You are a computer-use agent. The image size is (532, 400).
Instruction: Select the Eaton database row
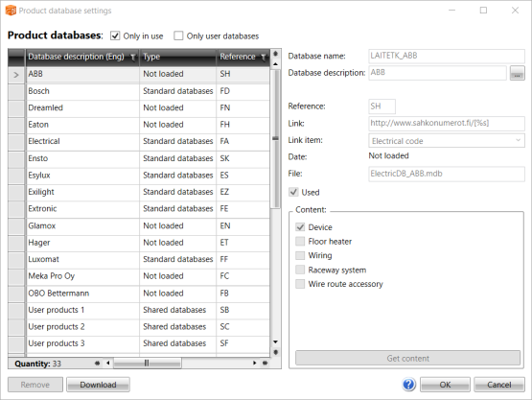(139, 125)
